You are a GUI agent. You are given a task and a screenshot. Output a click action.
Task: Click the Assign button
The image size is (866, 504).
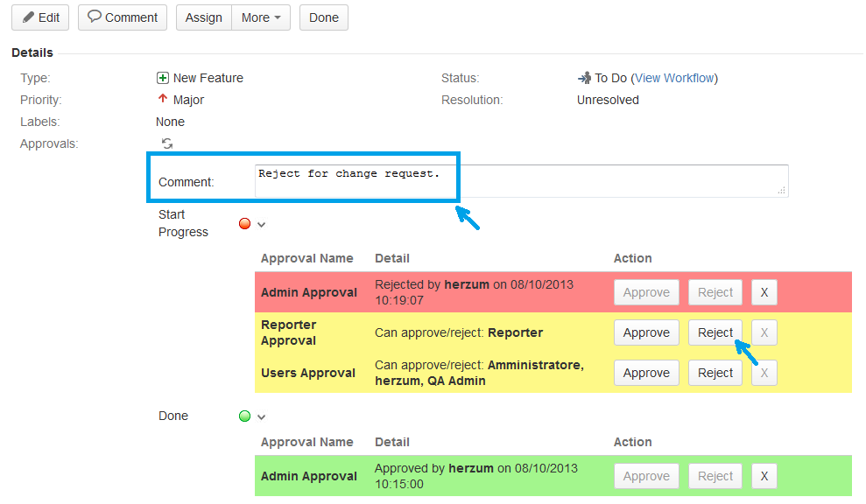pyautogui.click(x=204, y=17)
